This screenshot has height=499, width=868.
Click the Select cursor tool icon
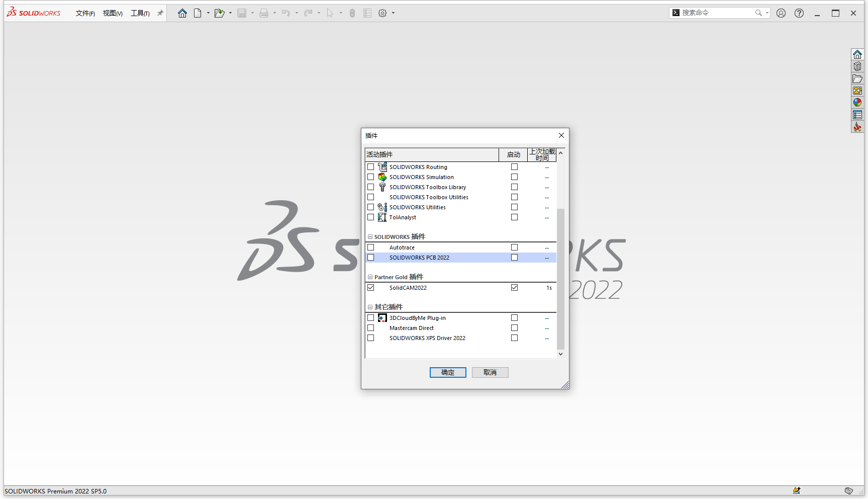point(330,13)
